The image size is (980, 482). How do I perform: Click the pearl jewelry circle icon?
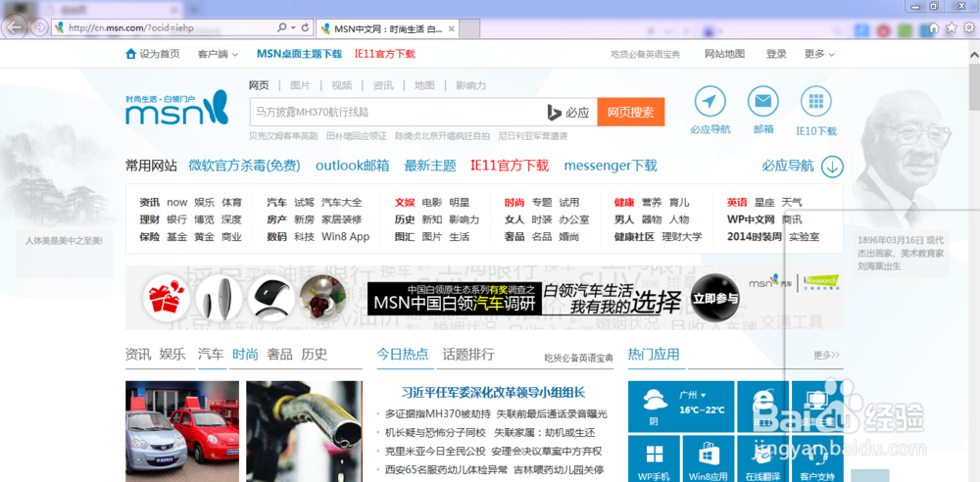coord(323,298)
